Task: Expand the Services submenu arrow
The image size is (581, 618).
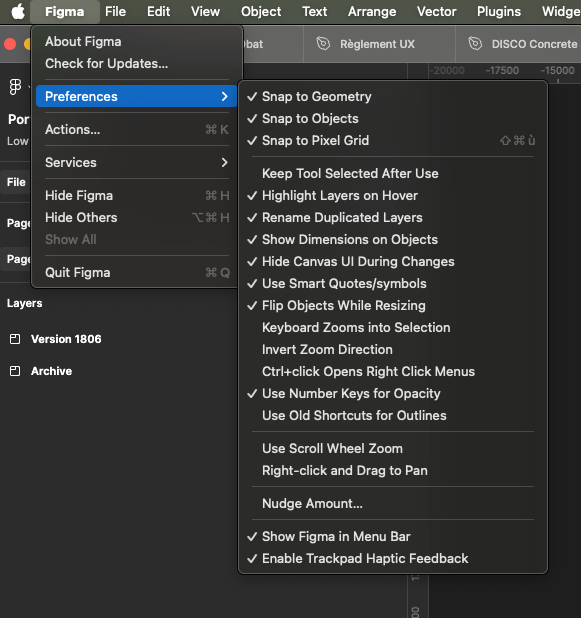Action: (x=224, y=162)
